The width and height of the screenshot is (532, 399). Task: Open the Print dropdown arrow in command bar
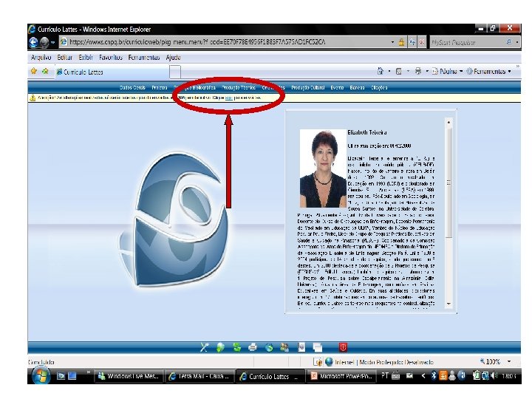(x=427, y=71)
